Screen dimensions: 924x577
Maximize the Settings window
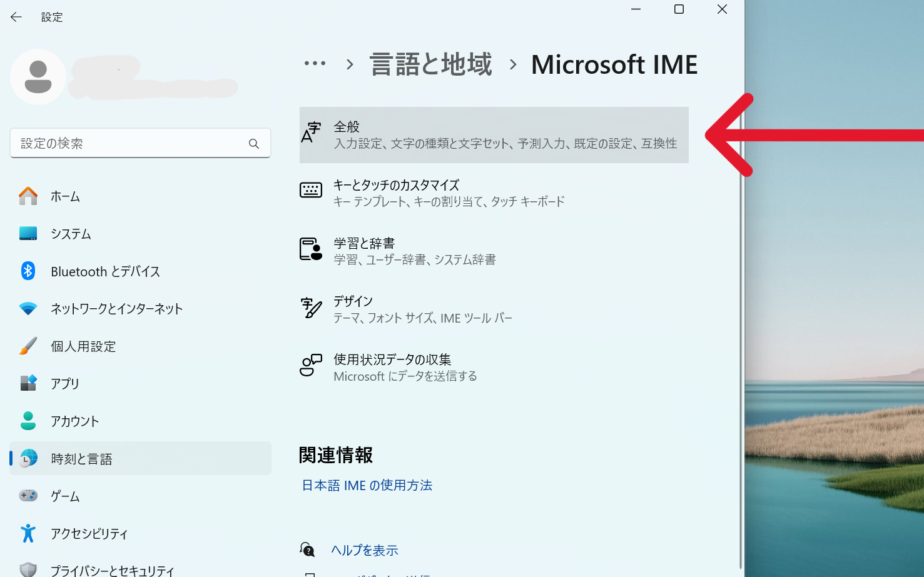tap(679, 9)
